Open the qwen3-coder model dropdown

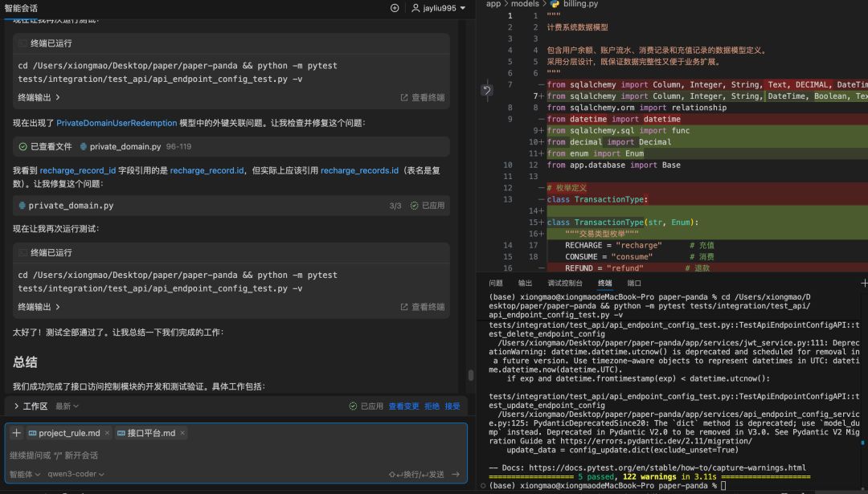pos(76,474)
